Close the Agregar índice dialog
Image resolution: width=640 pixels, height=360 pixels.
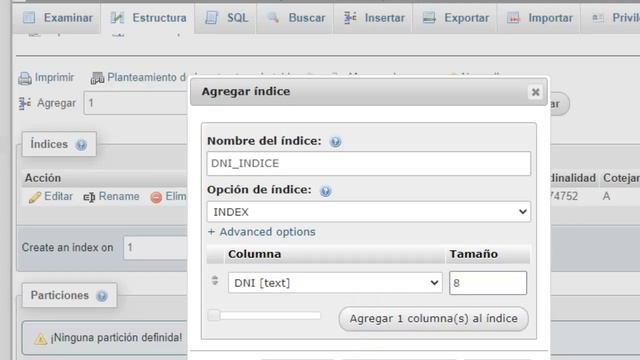point(535,92)
